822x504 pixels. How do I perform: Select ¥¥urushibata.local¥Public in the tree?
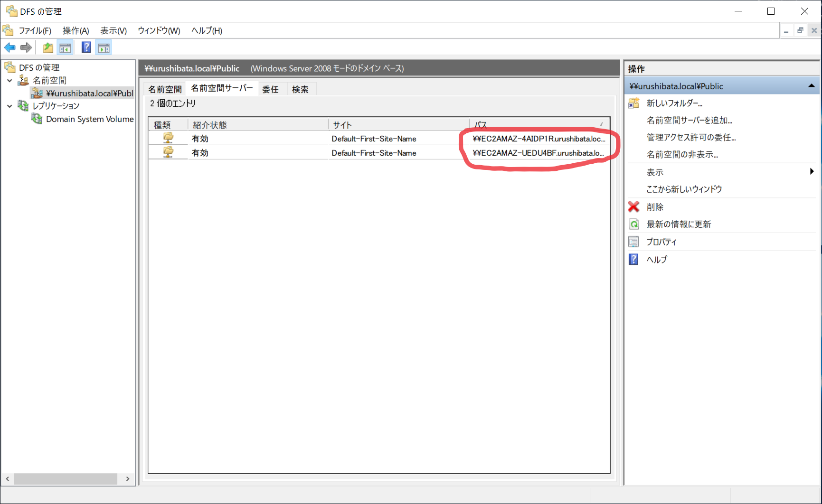tap(90, 93)
